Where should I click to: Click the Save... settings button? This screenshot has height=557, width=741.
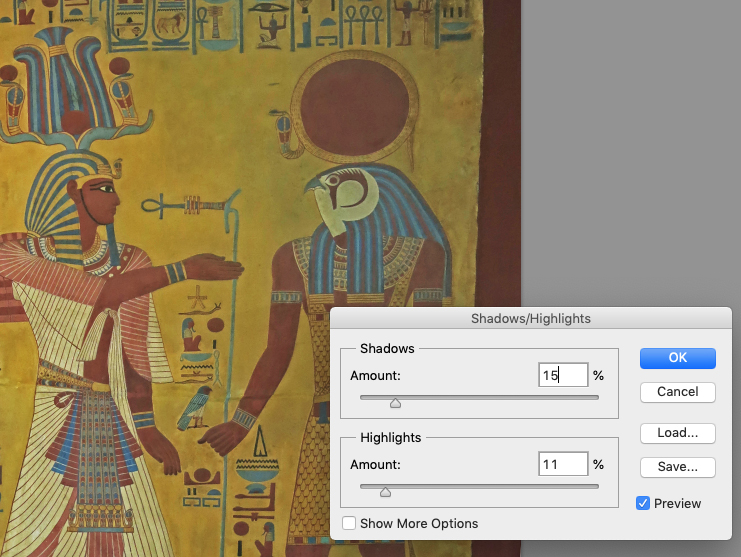coord(678,467)
